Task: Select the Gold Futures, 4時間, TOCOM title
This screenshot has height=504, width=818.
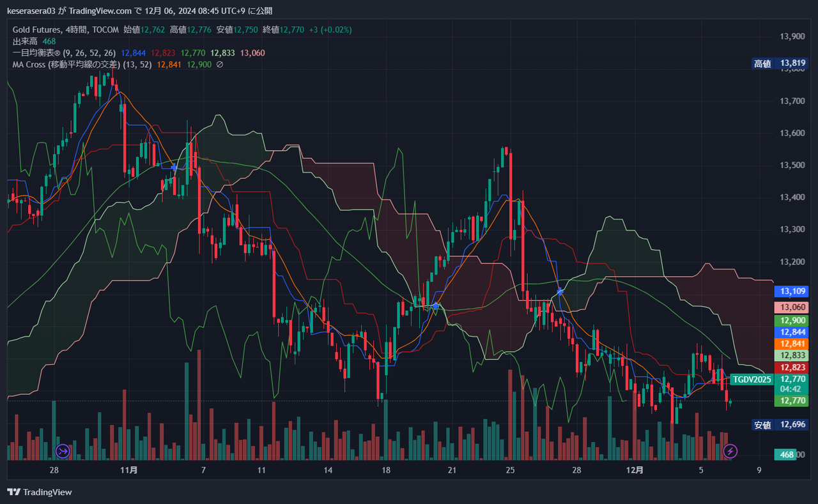Action: (66, 29)
